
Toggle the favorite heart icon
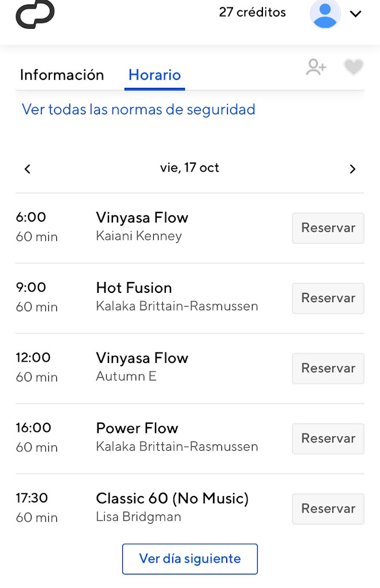pyautogui.click(x=354, y=68)
